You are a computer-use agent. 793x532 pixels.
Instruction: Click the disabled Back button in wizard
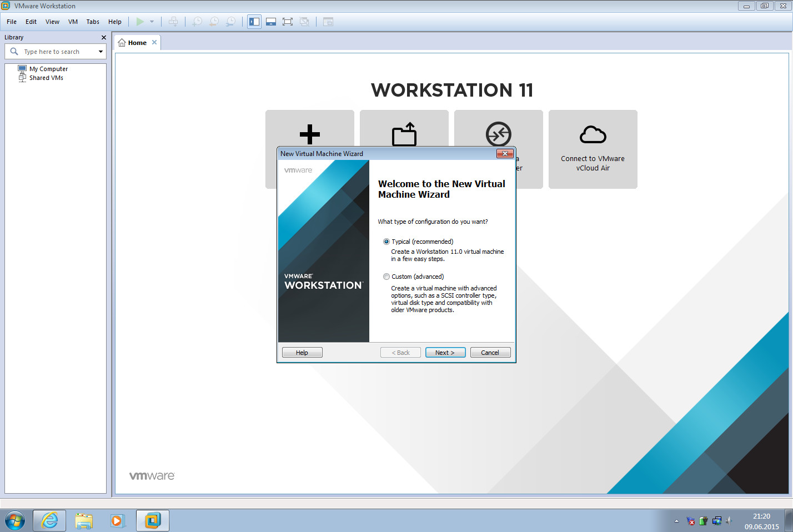400,353
